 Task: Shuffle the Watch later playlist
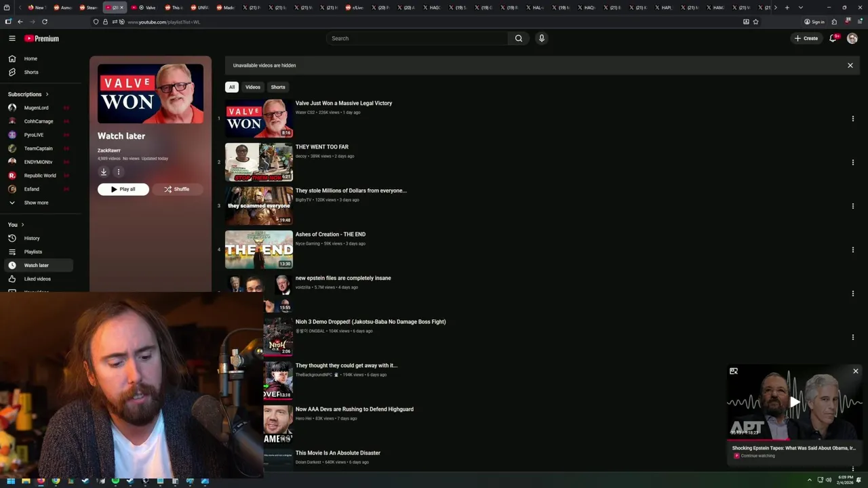177,189
